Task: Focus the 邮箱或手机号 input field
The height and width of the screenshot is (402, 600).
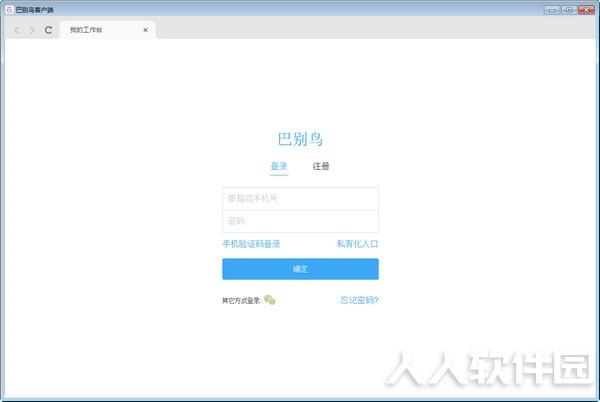Action: pos(300,199)
